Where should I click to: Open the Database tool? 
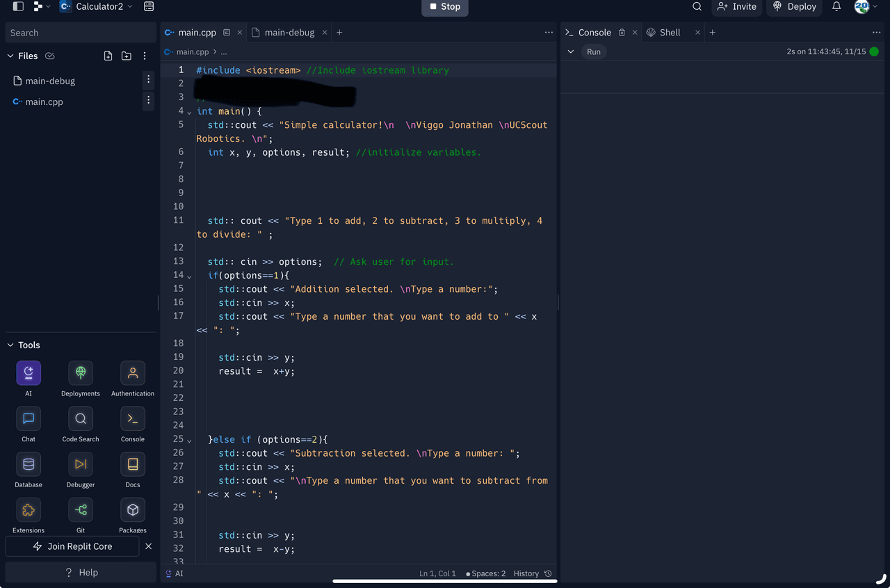click(x=29, y=464)
